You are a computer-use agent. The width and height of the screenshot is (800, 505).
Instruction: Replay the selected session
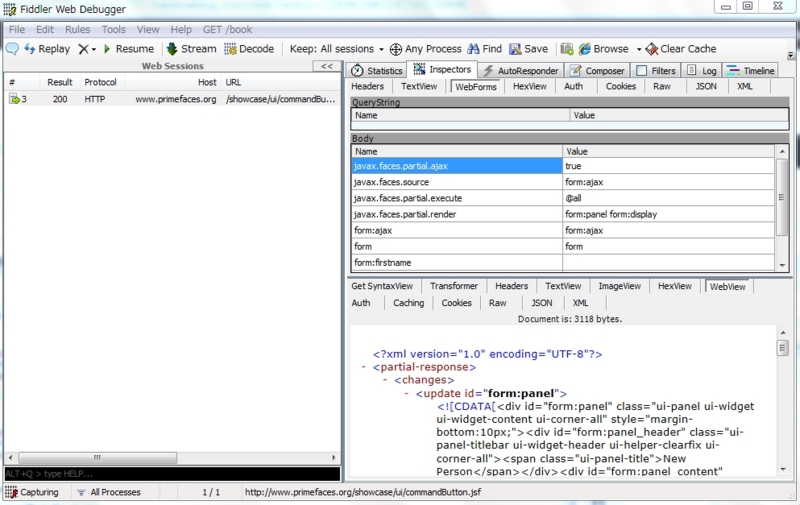(47, 49)
